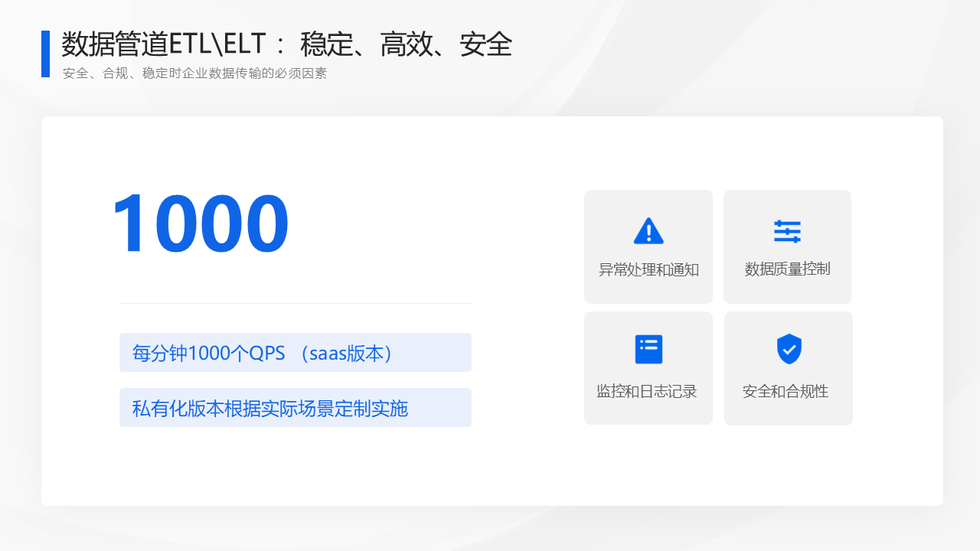The height and width of the screenshot is (551, 980).
Task: Select the 监控和日志记录 label
Action: (x=647, y=391)
